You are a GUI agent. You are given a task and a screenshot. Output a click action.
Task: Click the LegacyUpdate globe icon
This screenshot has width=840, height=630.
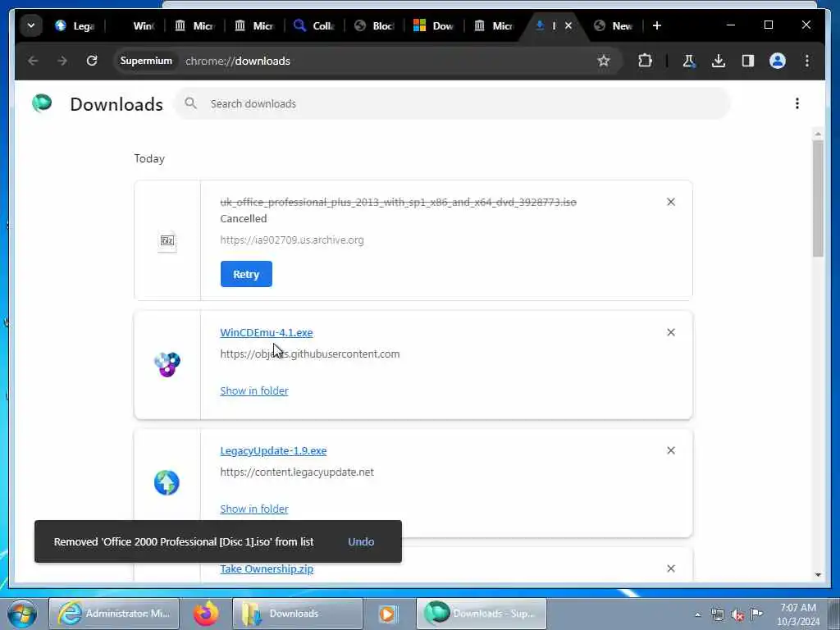click(167, 482)
